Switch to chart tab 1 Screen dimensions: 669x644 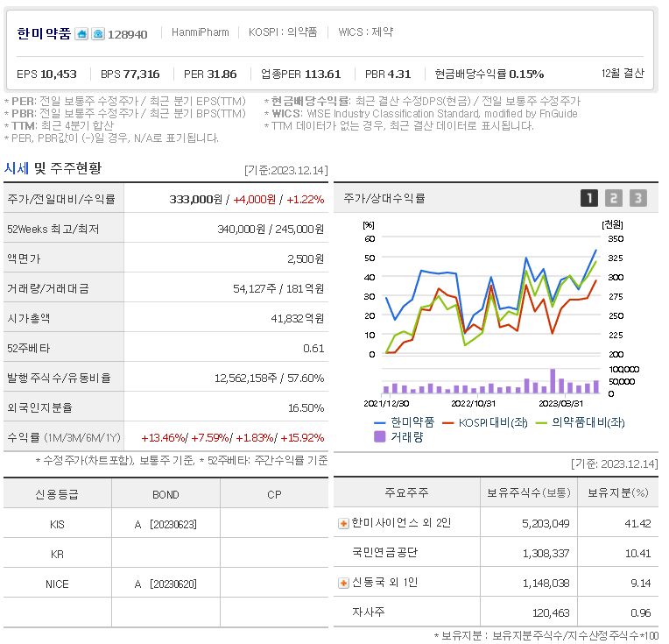click(x=589, y=198)
